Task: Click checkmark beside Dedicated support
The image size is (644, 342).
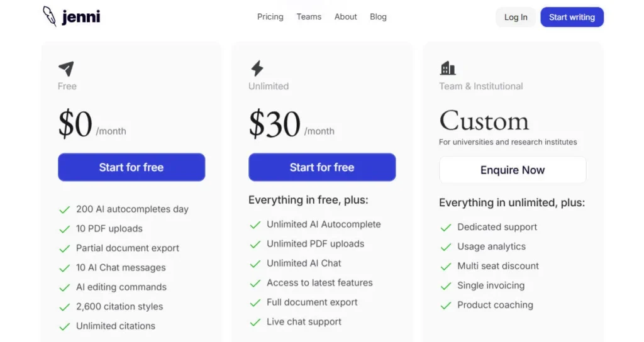Action: [x=446, y=228]
